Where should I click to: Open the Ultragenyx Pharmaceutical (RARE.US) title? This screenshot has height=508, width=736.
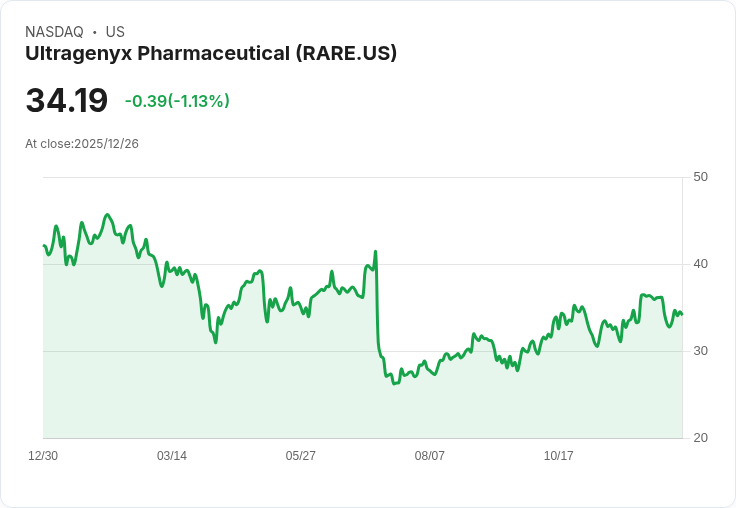coord(211,53)
